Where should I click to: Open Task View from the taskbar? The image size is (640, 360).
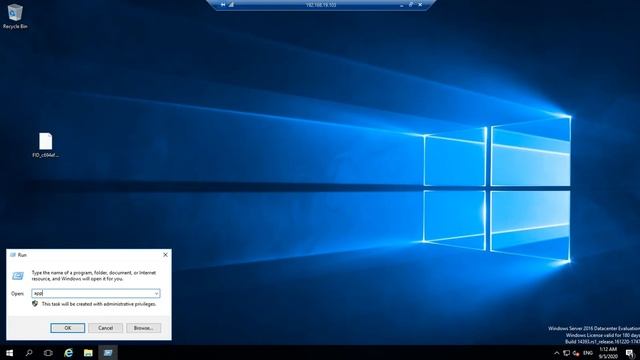coord(48,353)
